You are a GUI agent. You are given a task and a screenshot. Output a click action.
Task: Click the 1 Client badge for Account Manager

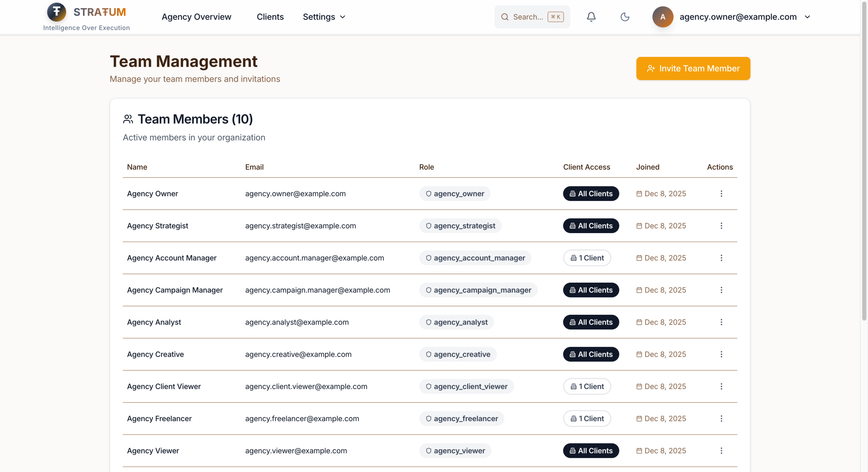coord(587,258)
